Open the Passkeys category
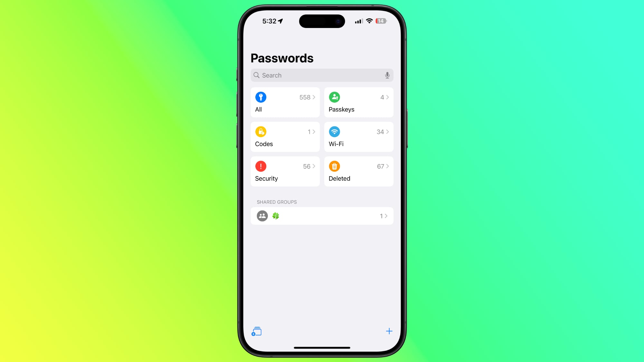This screenshot has height=362, width=644. pyautogui.click(x=358, y=102)
